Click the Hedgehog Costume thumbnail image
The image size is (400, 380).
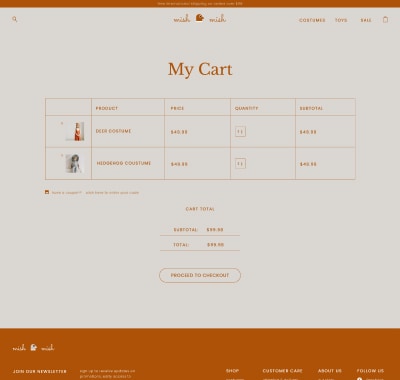point(75,163)
